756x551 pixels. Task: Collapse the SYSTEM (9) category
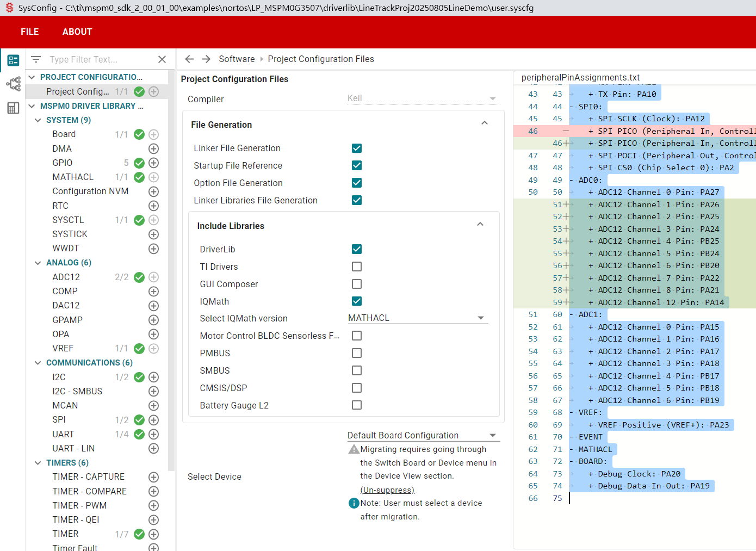pyautogui.click(x=38, y=120)
